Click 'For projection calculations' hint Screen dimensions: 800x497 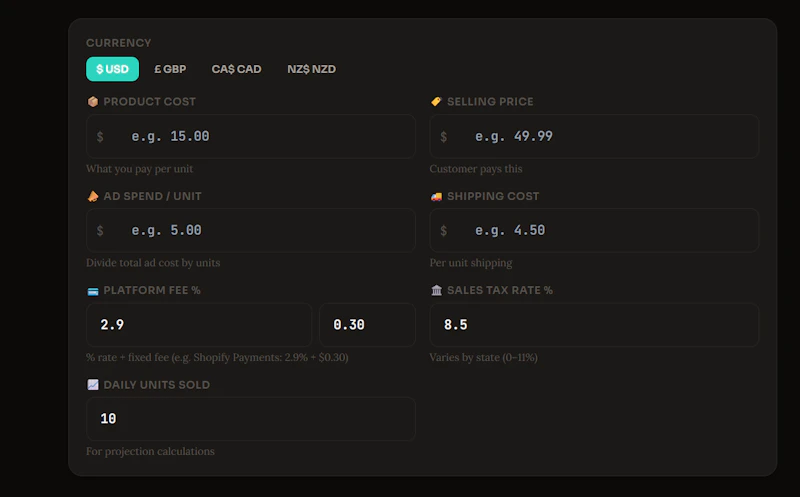(x=151, y=451)
